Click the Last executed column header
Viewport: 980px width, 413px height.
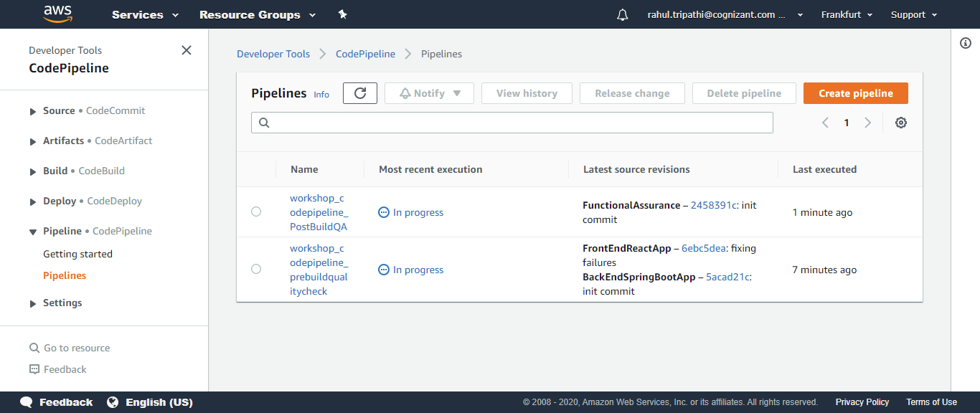[824, 169]
